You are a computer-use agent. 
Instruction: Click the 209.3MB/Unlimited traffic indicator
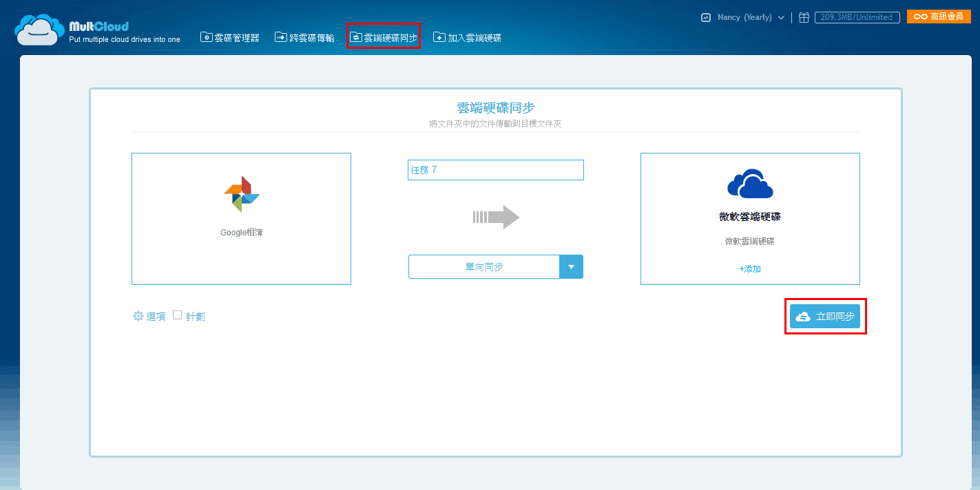click(857, 17)
